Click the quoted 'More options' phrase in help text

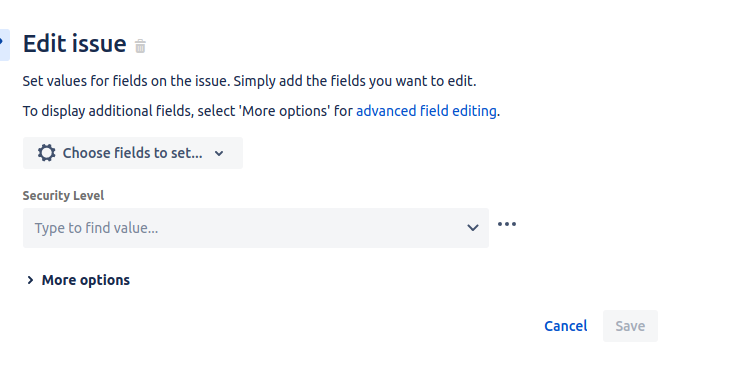coord(285,111)
